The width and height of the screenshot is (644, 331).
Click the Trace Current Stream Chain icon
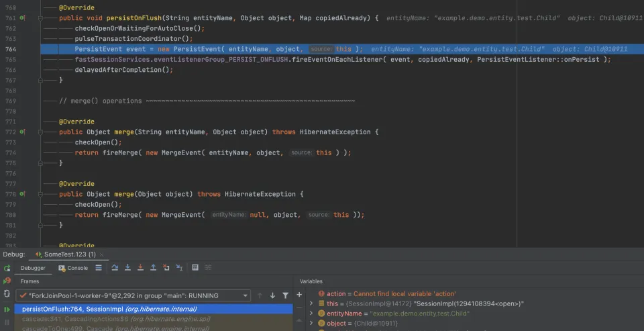(208, 268)
